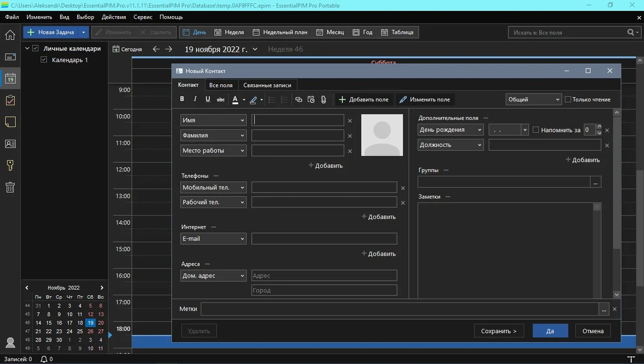Check the Напомнить за checkbox
Image resolution: width=644 pixels, height=364 pixels.
(x=536, y=130)
